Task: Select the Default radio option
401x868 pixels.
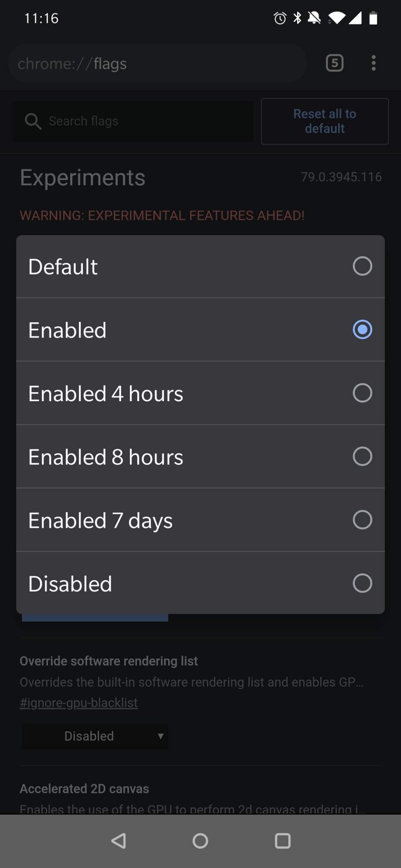Action: 200,267
